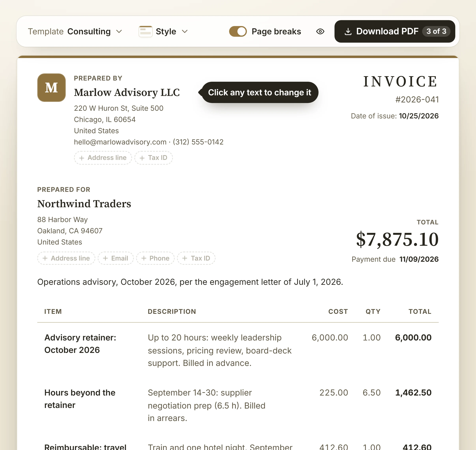Click the COST column header
This screenshot has width=476, height=450.
[x=338, y=311]
